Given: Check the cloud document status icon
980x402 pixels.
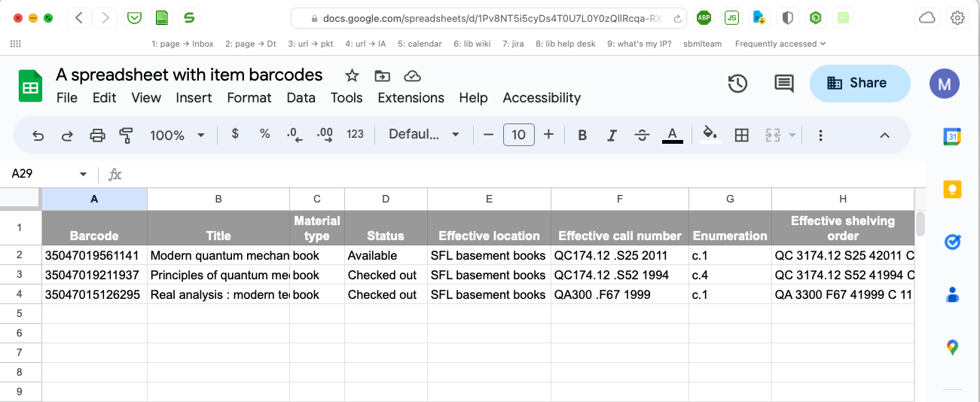Looking at the screenshot, I should point(412,75).
